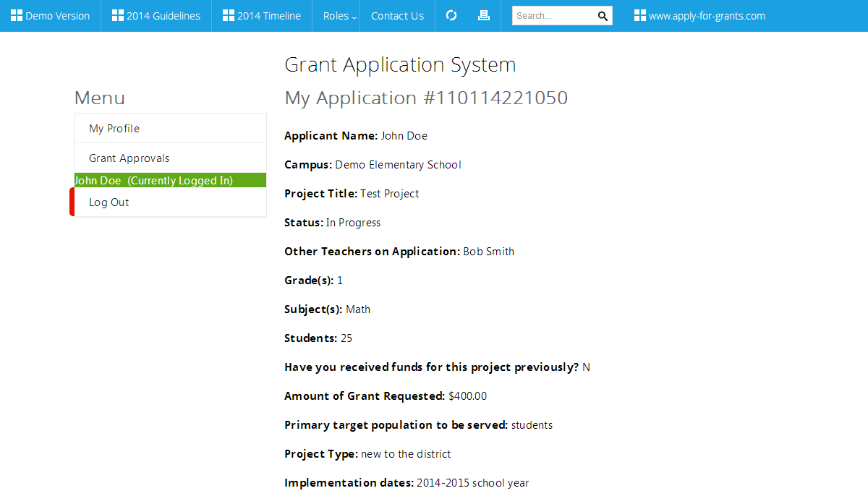Expand the Roles dropdown menu
The image size is (868, 496).
point(339,16)
